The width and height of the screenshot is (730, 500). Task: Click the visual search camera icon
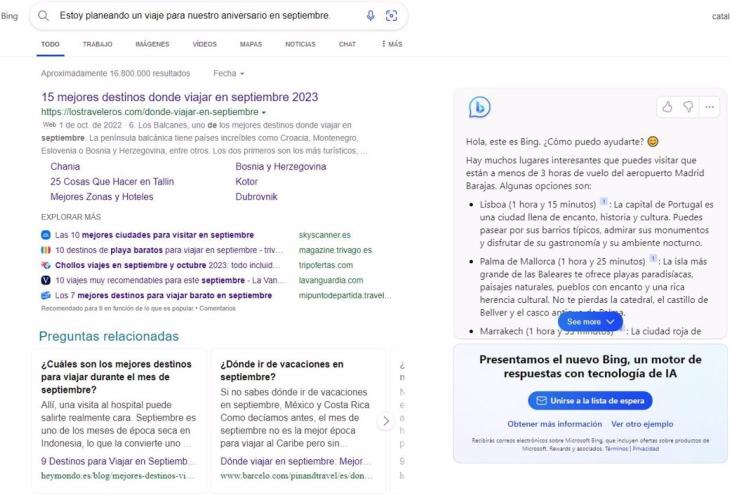pyautogui.click(x=391, y=16)
